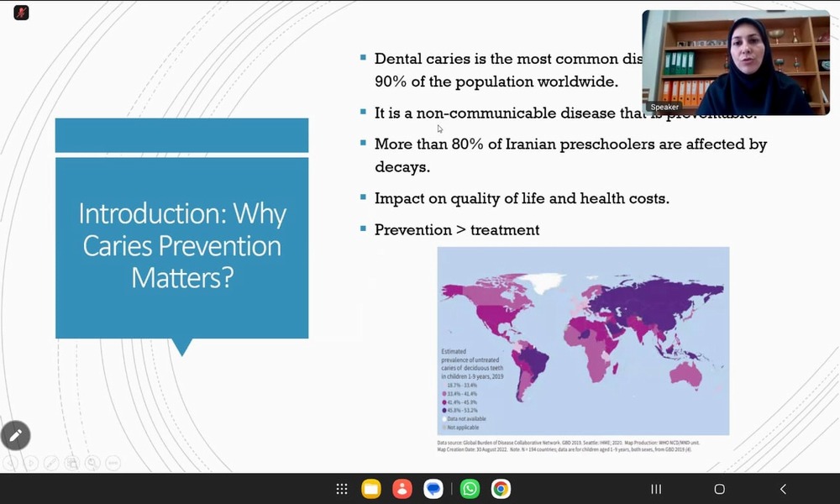Select the Speaker video thumbnail
The image size is (840, 504).
click(x=736, y=62)
